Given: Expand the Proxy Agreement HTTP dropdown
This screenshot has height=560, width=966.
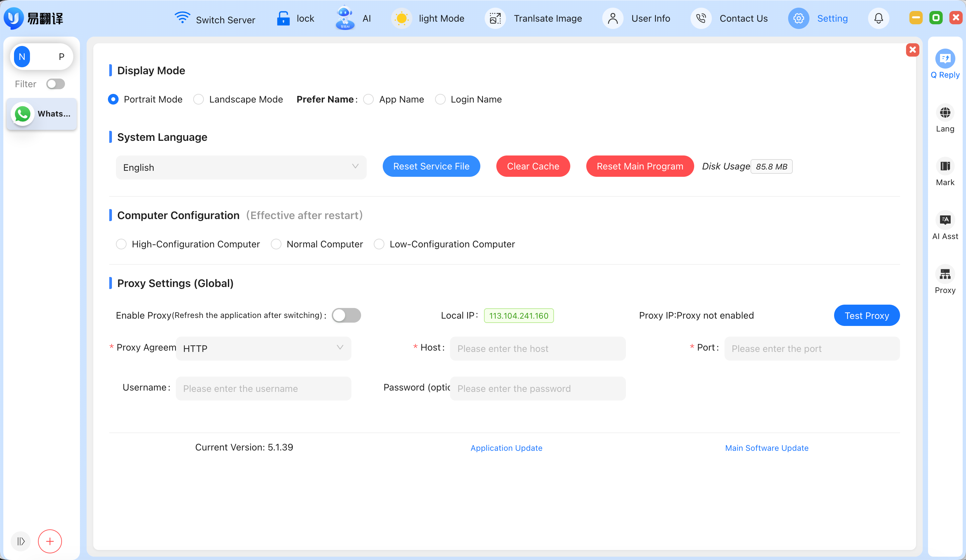Looking at the screenshot, I should [x=263, y=349].
